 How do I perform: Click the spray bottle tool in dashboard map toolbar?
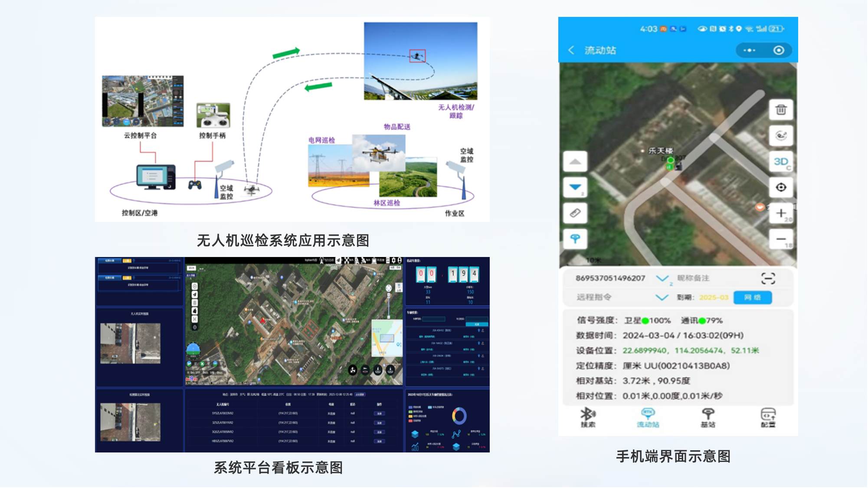pos(195,311)
